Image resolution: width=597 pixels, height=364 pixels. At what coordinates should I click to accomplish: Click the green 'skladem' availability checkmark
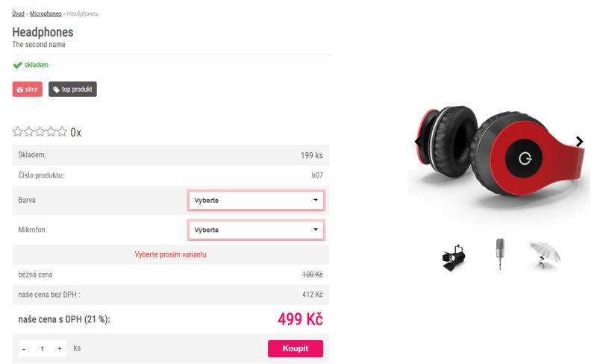pos(17,65)
